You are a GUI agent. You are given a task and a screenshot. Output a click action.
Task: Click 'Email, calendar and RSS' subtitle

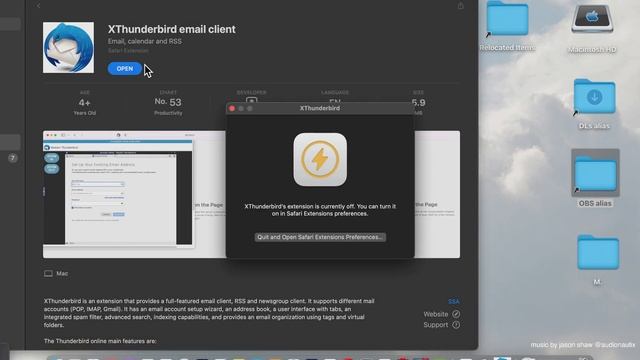pos(144,41)
